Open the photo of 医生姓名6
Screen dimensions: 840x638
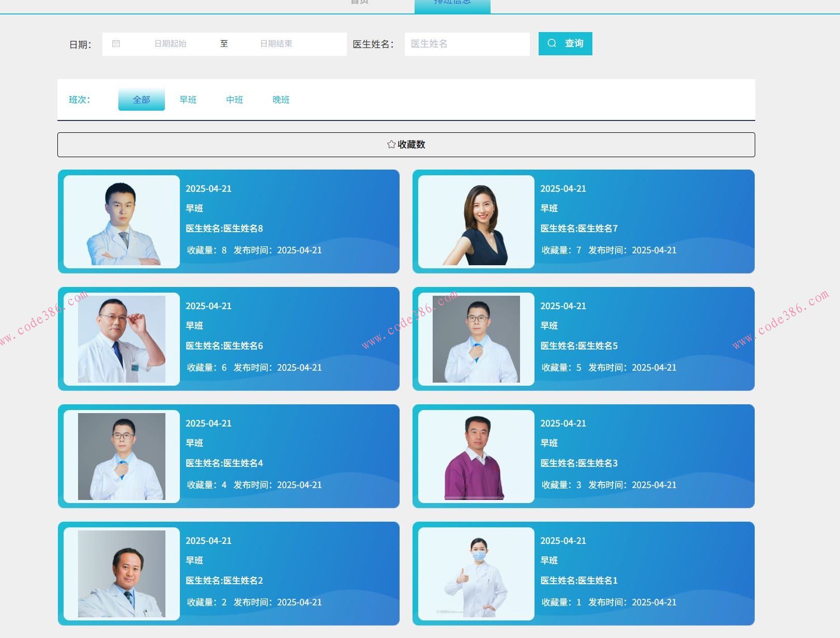point(121,339)
